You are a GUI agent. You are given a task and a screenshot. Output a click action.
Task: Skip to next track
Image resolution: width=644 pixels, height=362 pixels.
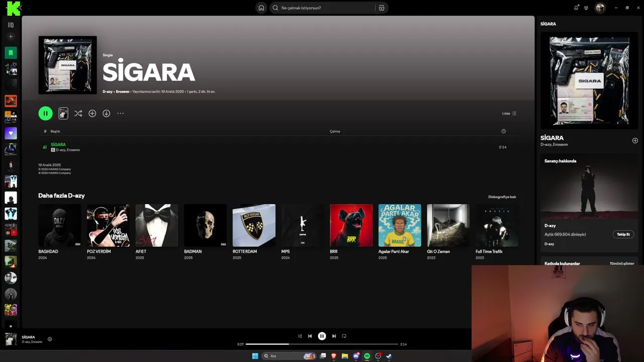point(334,336)
